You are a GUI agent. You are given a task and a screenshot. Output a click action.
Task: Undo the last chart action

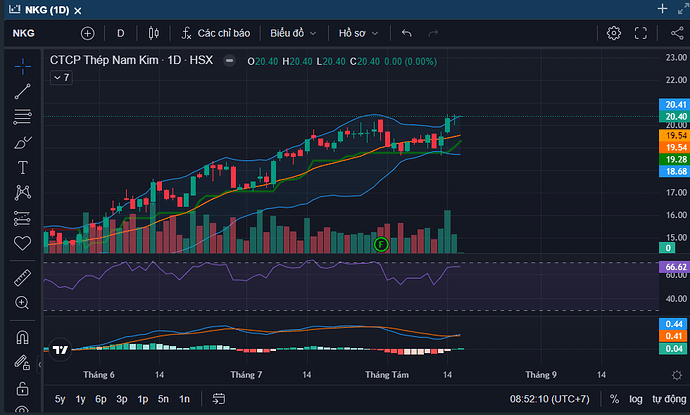[407, 33]
